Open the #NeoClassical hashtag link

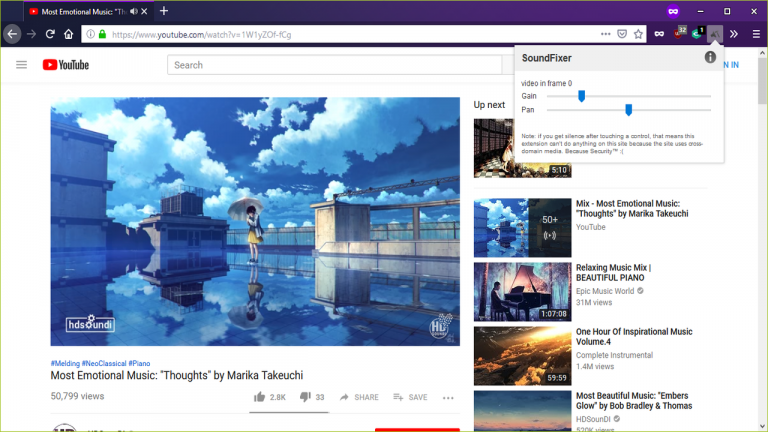(104, 363)
